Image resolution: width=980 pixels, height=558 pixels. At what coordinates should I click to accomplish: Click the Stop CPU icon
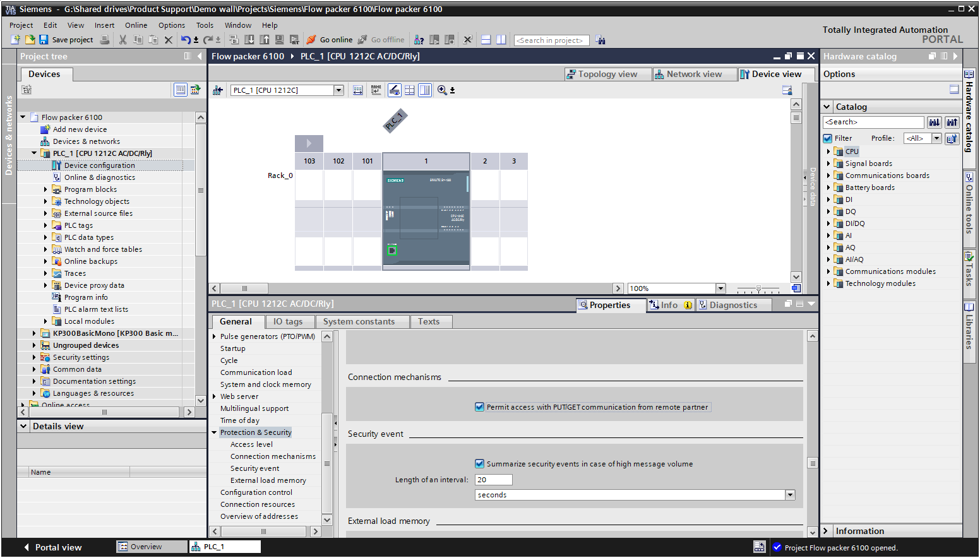point(450,40)
